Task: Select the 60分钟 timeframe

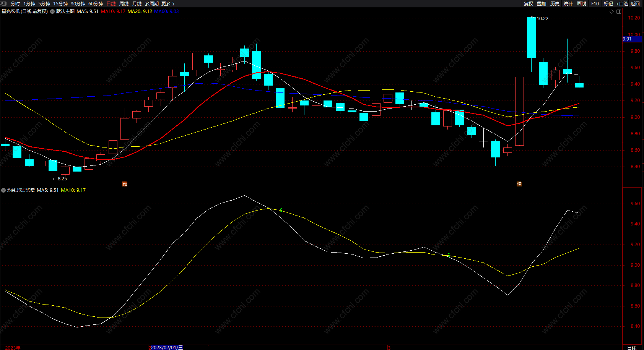Action: tap(96, 3)
